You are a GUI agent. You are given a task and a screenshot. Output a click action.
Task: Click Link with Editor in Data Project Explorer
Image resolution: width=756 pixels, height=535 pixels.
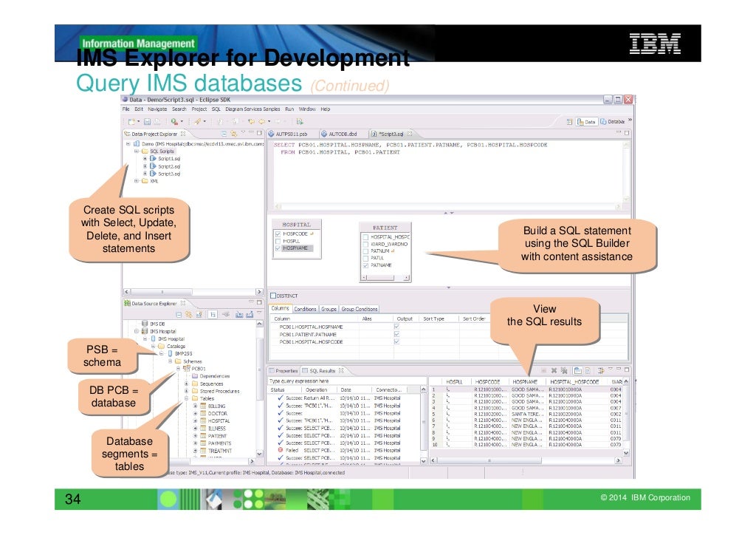tap(234, 134)
